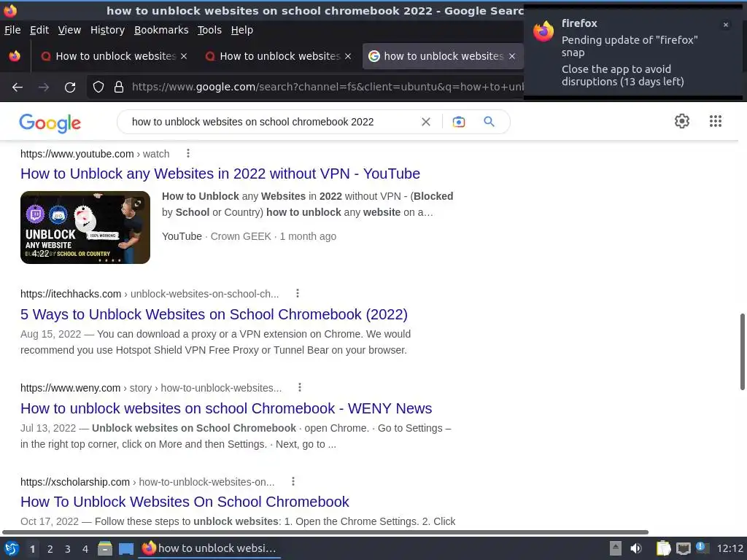The width and height of the screenshot is (747, 560).
Task: Click the update notifier tray icon
Action: (x=701, y=548)
